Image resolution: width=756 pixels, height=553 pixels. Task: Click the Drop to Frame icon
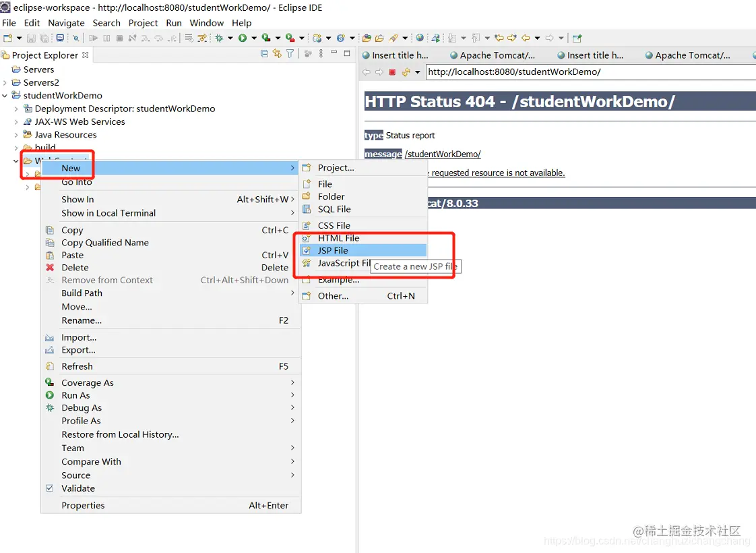(x=189, y=38)
